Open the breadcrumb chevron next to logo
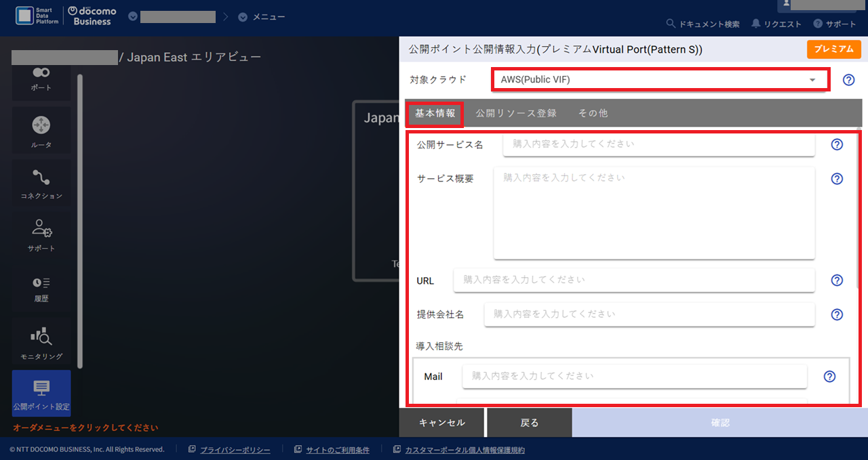 point(134,17)
